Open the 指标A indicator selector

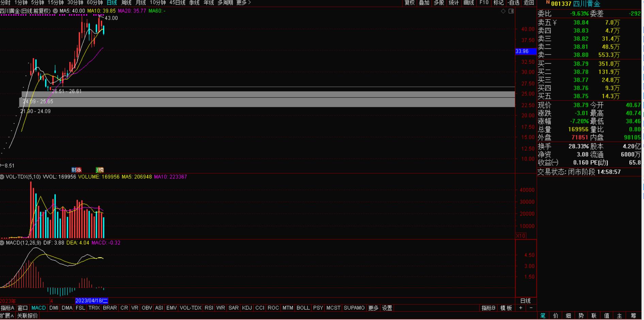[7, 308]
